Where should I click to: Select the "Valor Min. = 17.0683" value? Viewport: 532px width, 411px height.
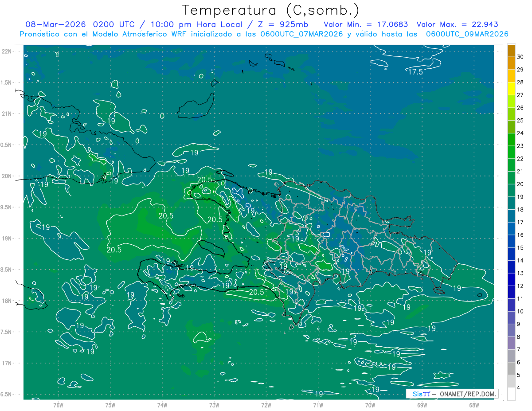(x=366, y=24)
